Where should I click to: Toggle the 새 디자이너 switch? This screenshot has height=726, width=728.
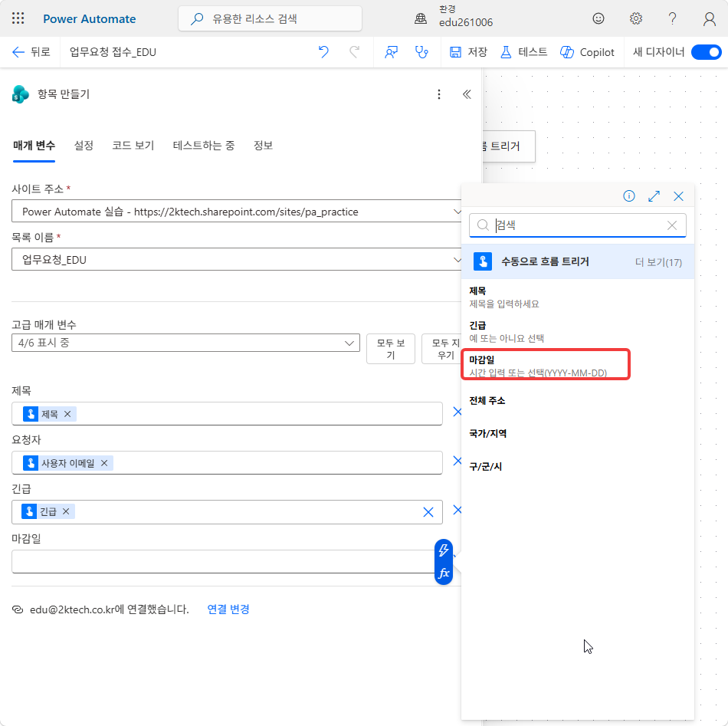click(706, 52)
